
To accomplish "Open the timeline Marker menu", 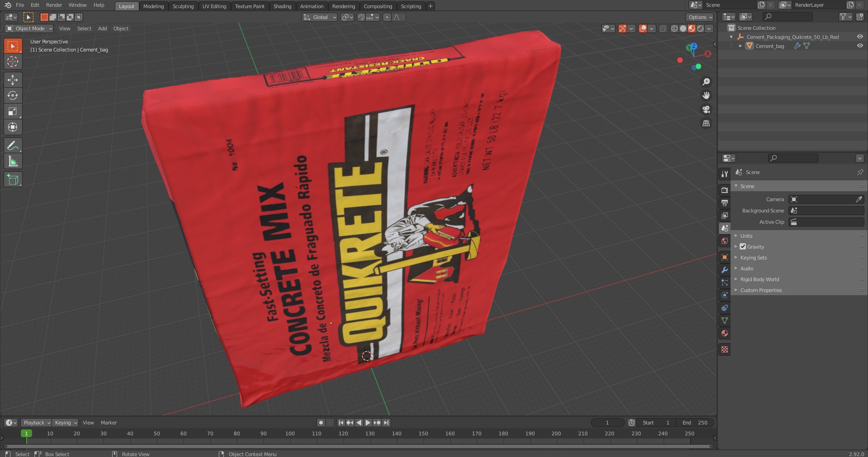I will [108, 423].
